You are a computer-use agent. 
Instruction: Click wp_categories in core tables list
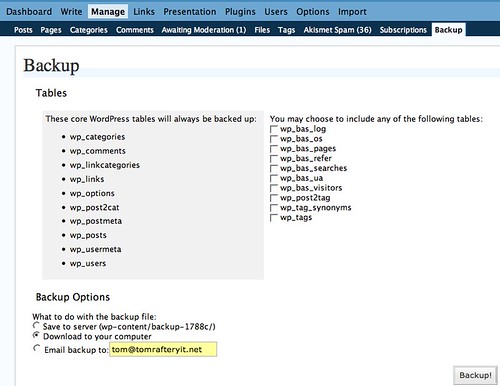click(x=97, y=137)
